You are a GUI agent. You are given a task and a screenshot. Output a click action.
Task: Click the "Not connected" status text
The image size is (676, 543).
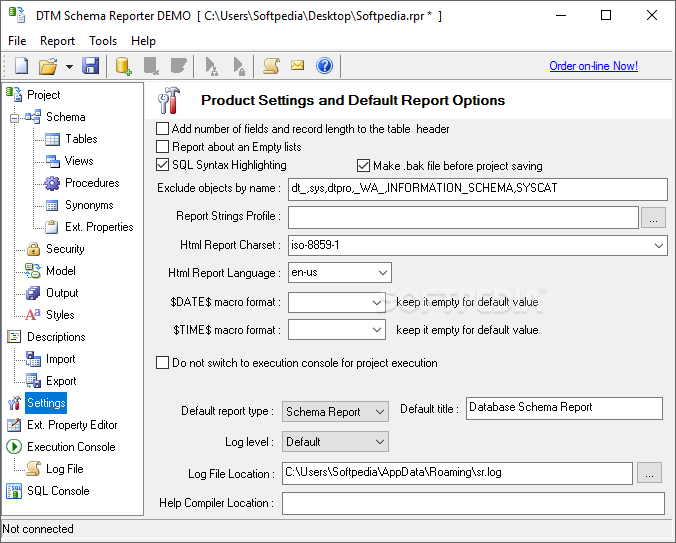38,529
